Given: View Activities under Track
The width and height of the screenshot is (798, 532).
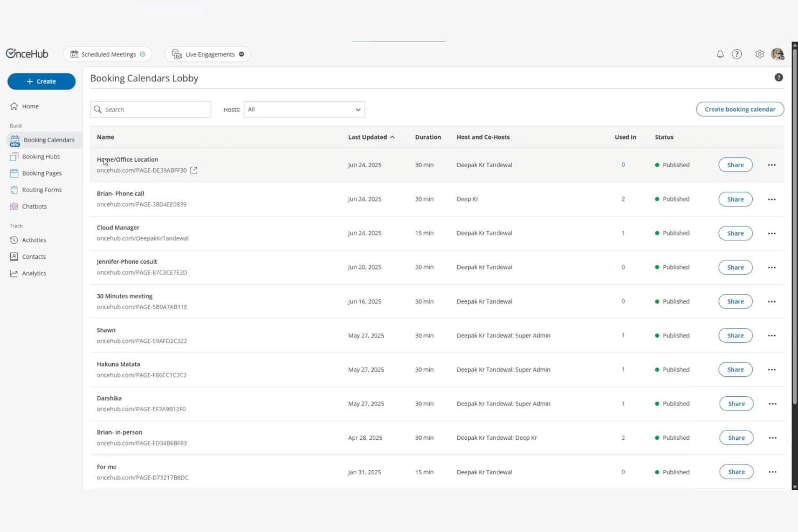Looking at the screenshot, I should point(34,240).
